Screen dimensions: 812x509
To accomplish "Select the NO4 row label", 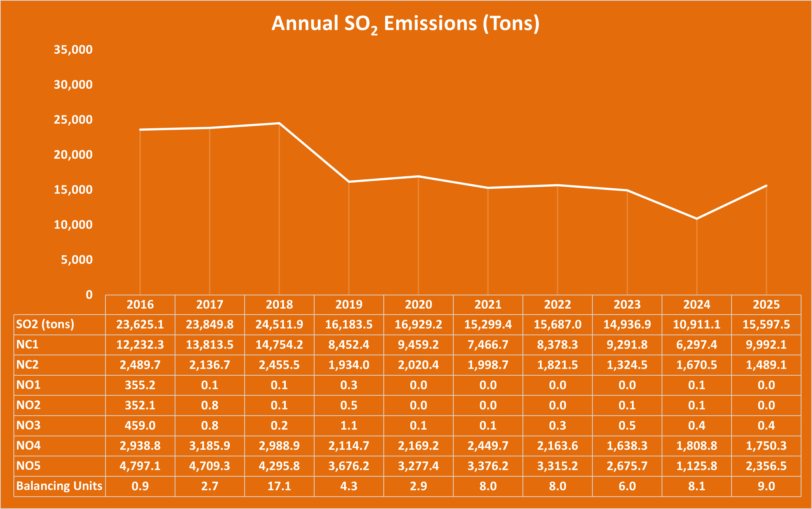I will pyautogui.click(x=28, y=445).
